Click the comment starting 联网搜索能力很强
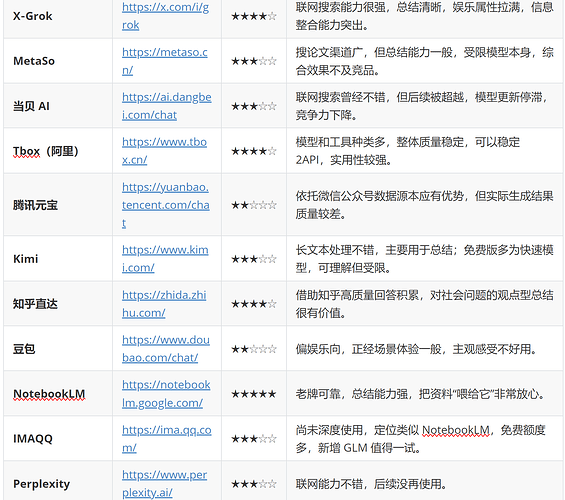This screenshot has height=500, width=565. (424, 16)
